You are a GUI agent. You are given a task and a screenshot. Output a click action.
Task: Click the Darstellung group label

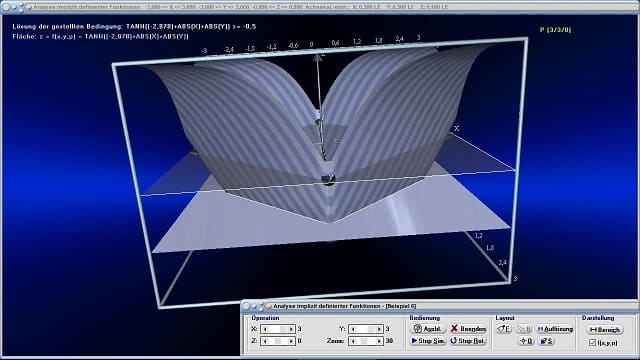tap(598, 318)
